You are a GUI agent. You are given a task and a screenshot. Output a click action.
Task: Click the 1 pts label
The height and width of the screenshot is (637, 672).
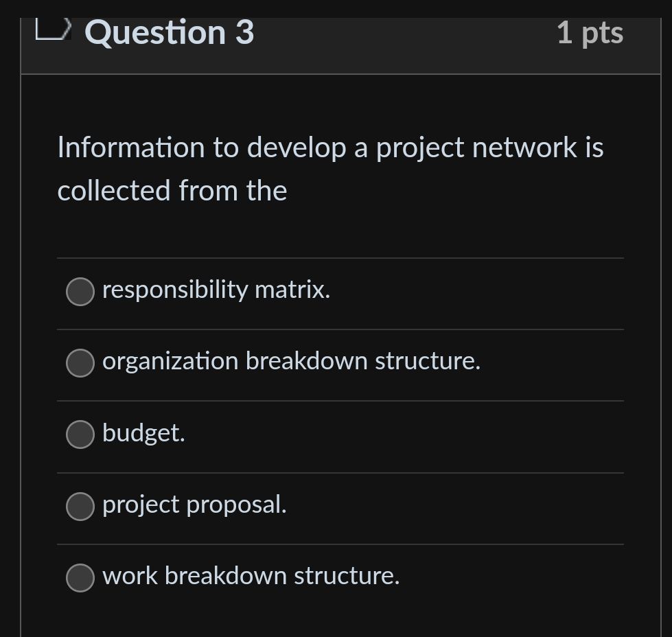coord(590,32)
